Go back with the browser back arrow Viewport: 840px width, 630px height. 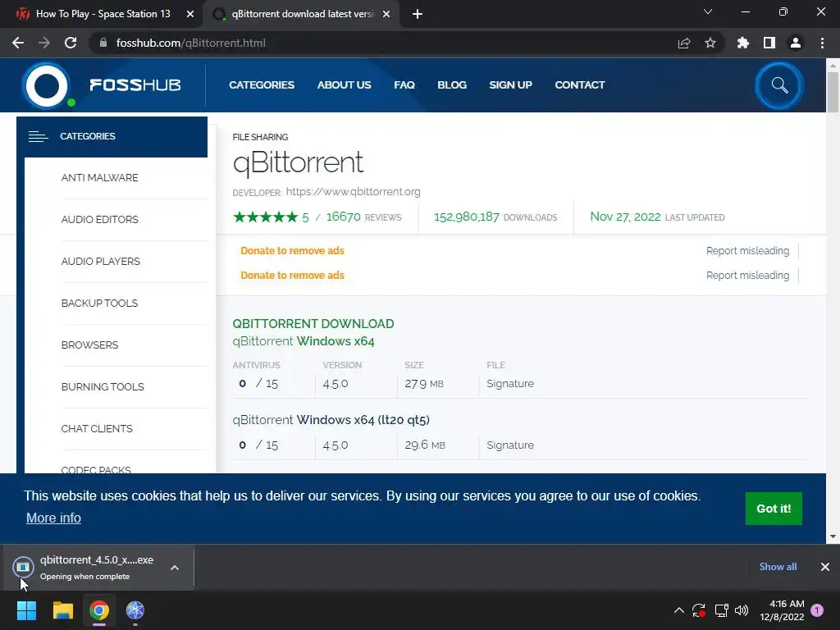(18, 43)
